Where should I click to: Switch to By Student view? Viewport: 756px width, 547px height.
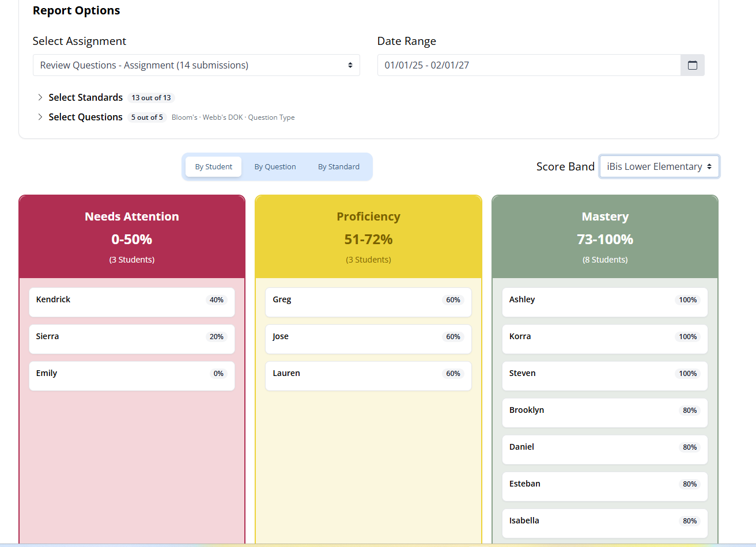[214, 166]
